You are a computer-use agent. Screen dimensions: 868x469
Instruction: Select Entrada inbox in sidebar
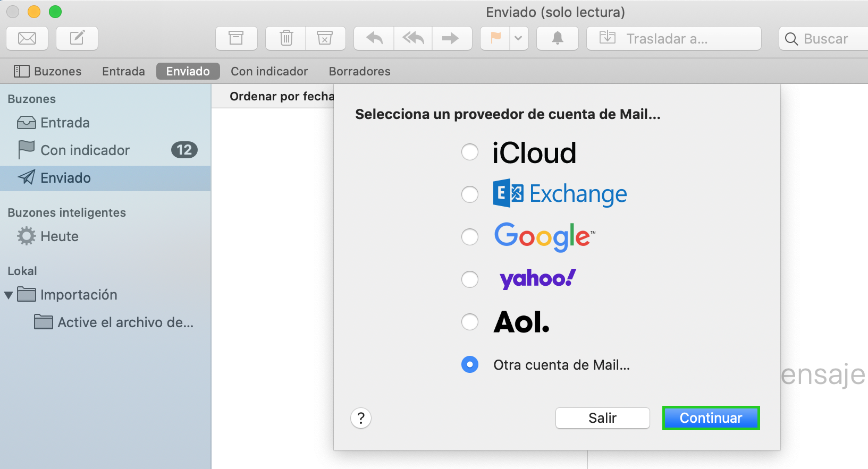tap(105, 123)
